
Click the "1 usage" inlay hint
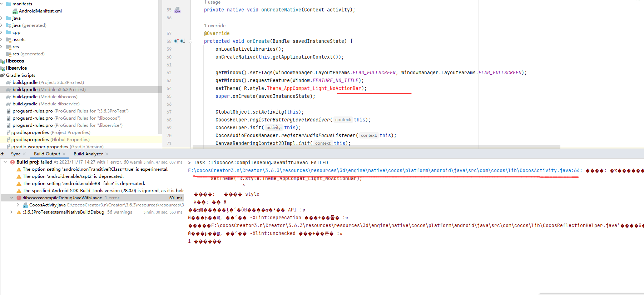(x=212, y=2)
